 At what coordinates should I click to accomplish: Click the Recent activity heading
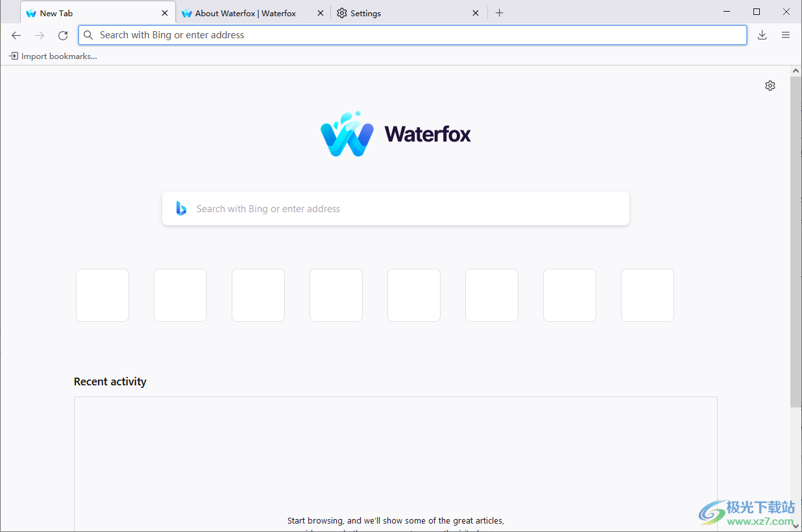click(110, 381)
